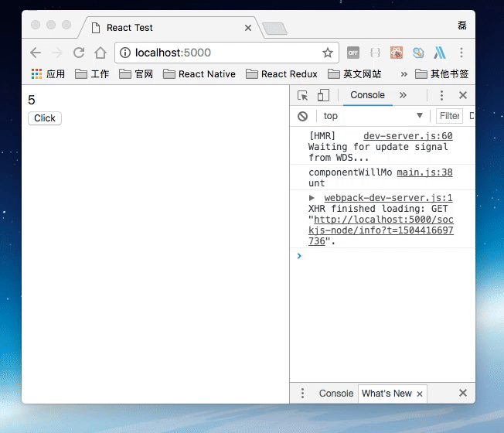View site info icon in address bar

[125, 53]
